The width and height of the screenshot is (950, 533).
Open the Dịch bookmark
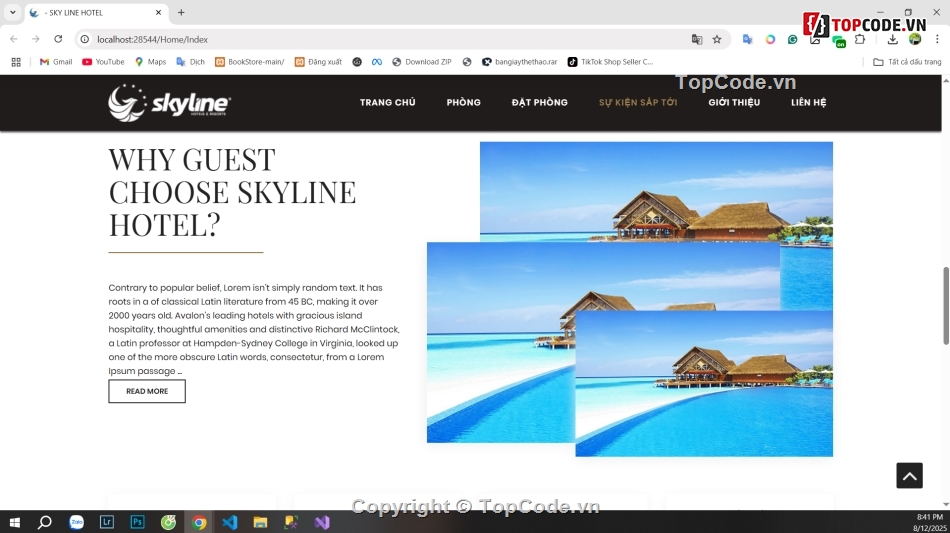190,62
